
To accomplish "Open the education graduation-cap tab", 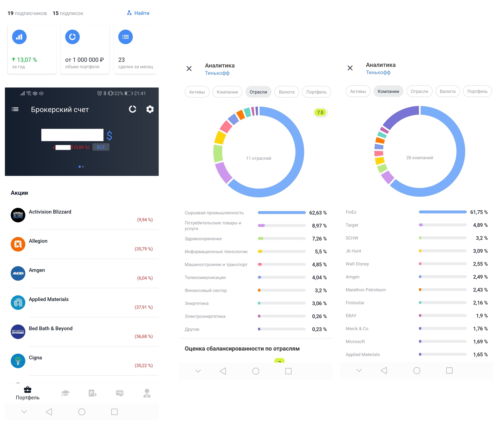I will point(65,393).
